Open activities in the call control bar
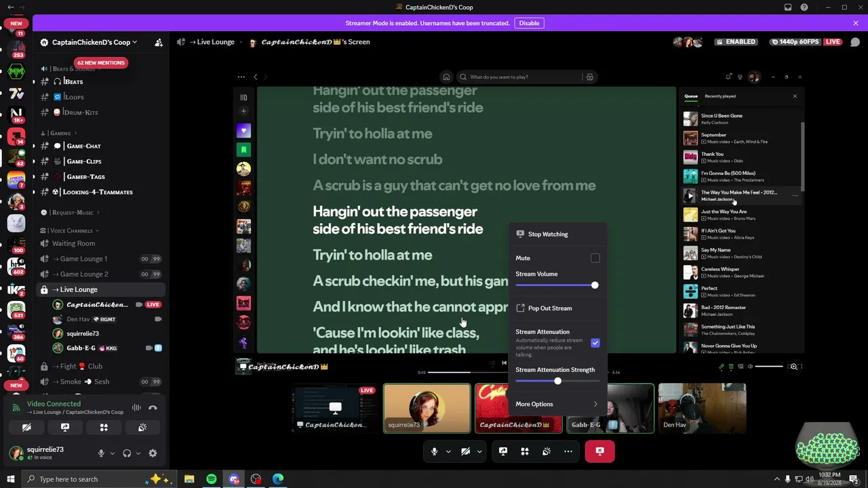Viewport: 868px width, 488px height. [525, 451]
